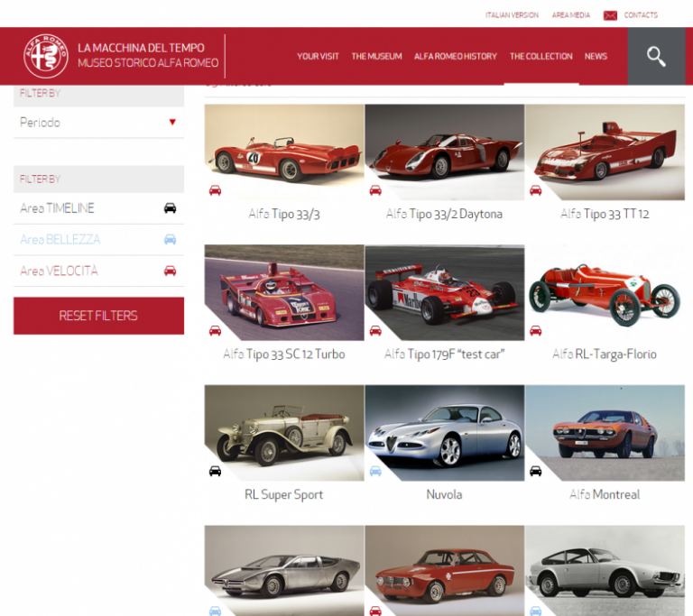693x616 pixels.
Task: Open search with the magnifier icon
Action: (656, 56)
